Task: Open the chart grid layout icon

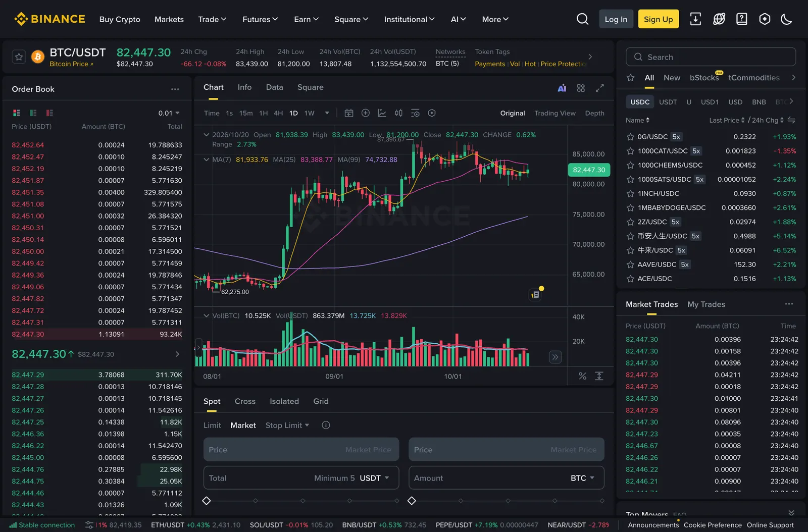Action: point(581,88)
